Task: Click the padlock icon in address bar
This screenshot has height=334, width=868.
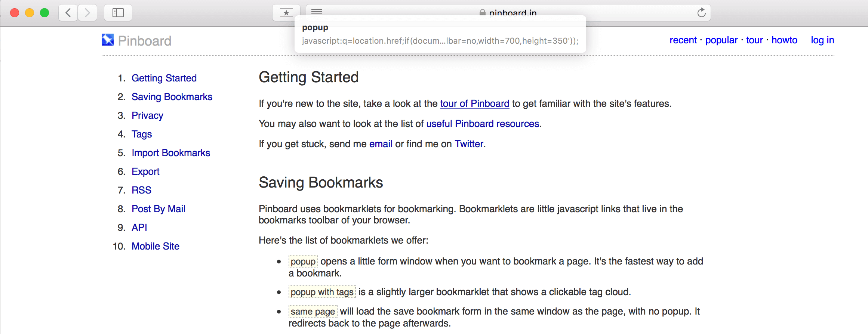Action: click(x=483, y=13)
